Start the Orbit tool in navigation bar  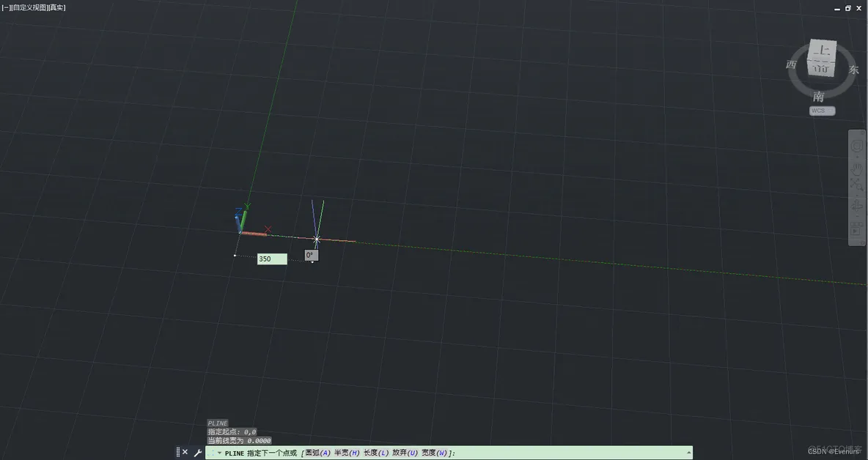coord(856,207)
